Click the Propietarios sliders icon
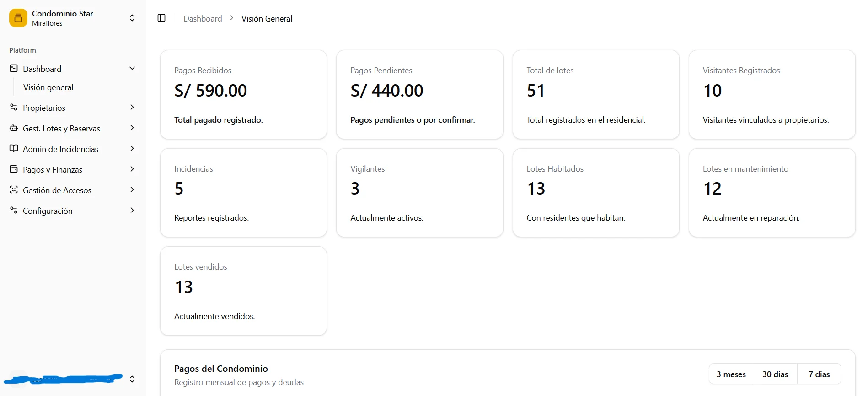Viewport: 868px width, 396px height. [x=14, y=108]
